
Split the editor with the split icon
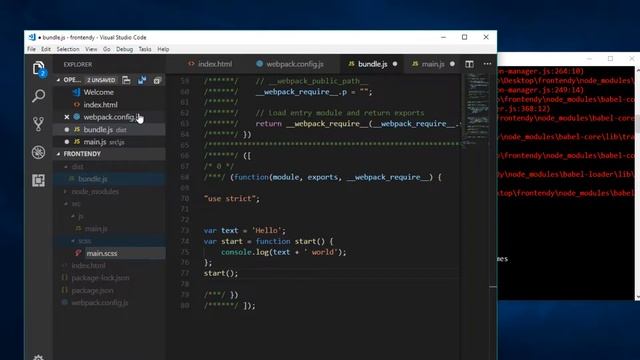[x=469, y=64]
